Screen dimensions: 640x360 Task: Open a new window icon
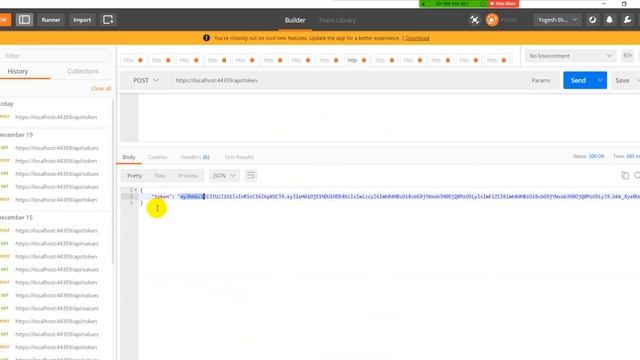click(x=108, y=20)
